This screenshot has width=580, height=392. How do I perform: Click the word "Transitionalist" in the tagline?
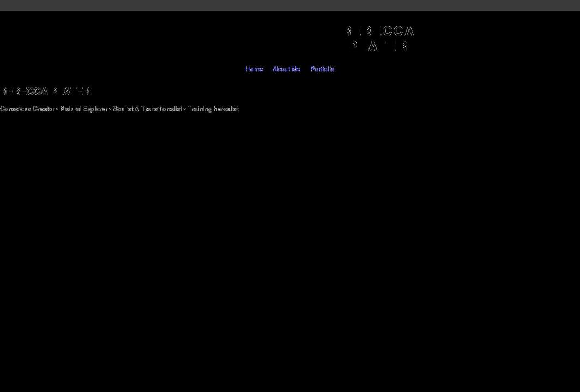161,109
